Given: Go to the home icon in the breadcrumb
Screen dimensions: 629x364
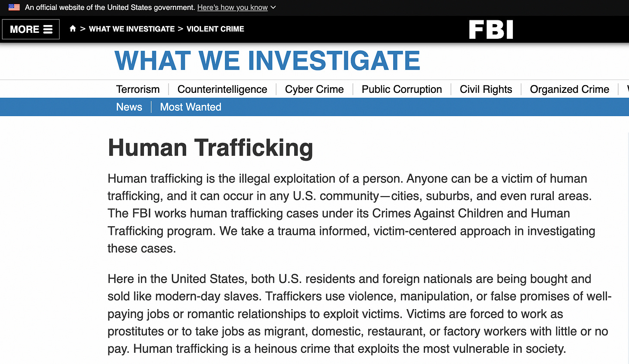Looking at the screenshot, I should click(x=73, y=28).
